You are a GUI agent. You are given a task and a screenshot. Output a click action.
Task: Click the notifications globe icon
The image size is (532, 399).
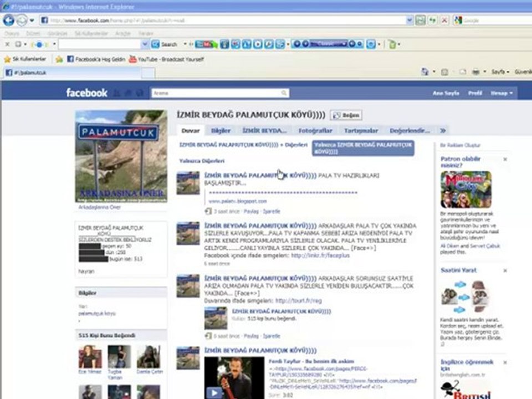tap(140, 93)
